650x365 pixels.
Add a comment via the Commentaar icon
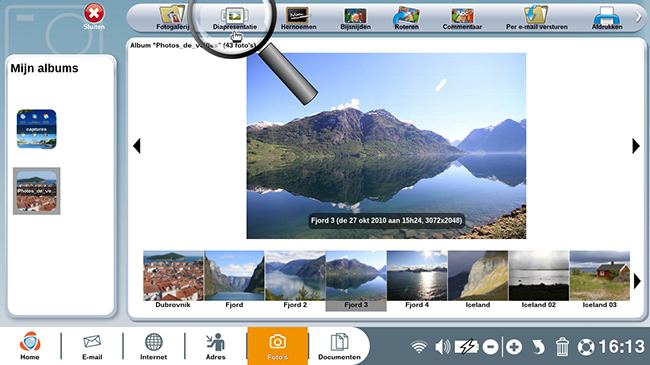tap(462, 19)
